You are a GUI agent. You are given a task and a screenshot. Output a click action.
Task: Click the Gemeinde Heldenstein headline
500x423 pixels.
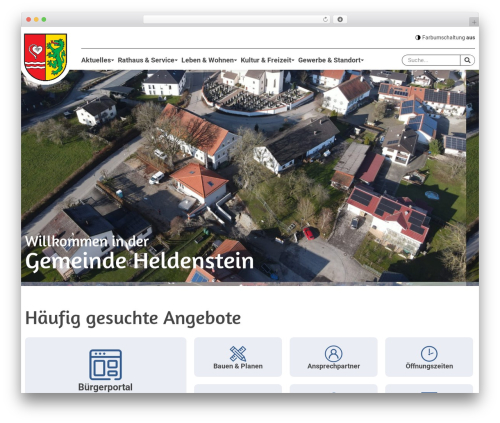[x=139, y=261]
